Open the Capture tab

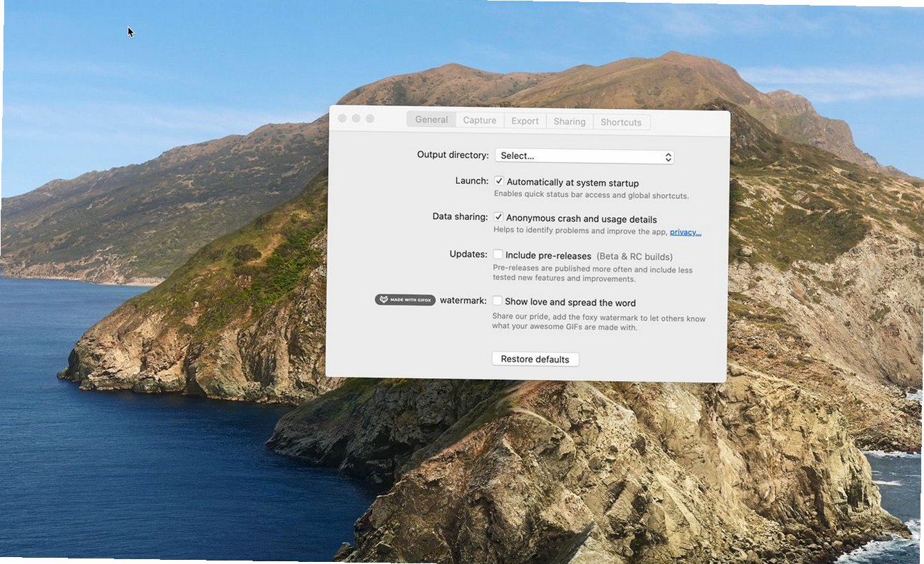click(x=480, y=120)
